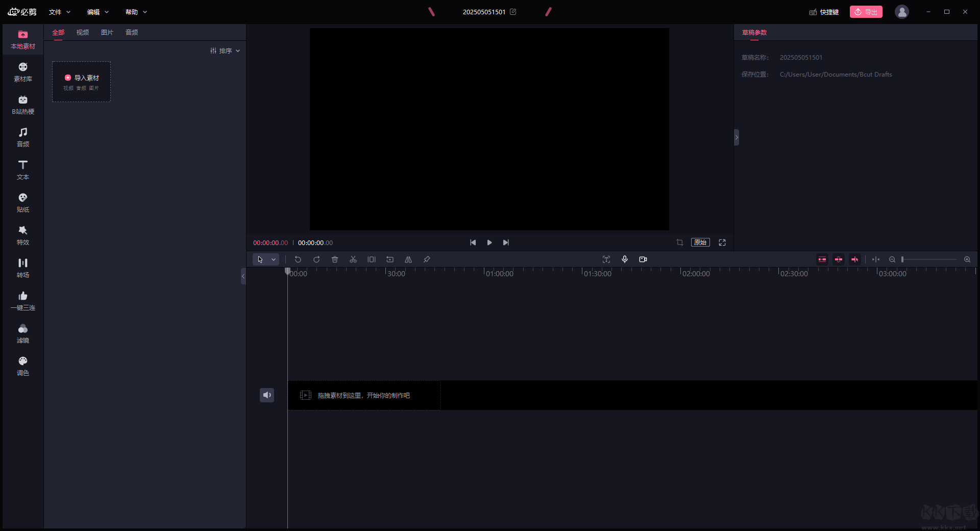The width and height of the screenshot is (980, 531).
Task: Click the undo icon in timeline toolbar
Action: pyautogui.click(x=298, y=259)
